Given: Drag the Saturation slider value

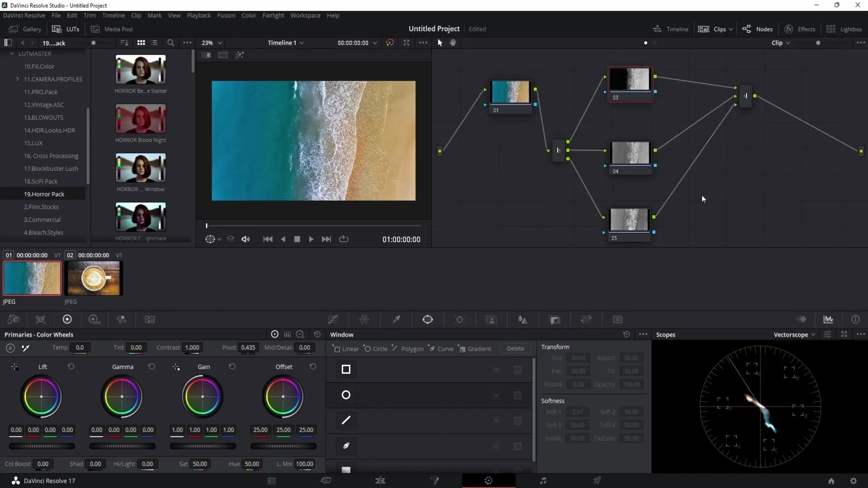Looking at the screenshot, I should coord(200,464).
